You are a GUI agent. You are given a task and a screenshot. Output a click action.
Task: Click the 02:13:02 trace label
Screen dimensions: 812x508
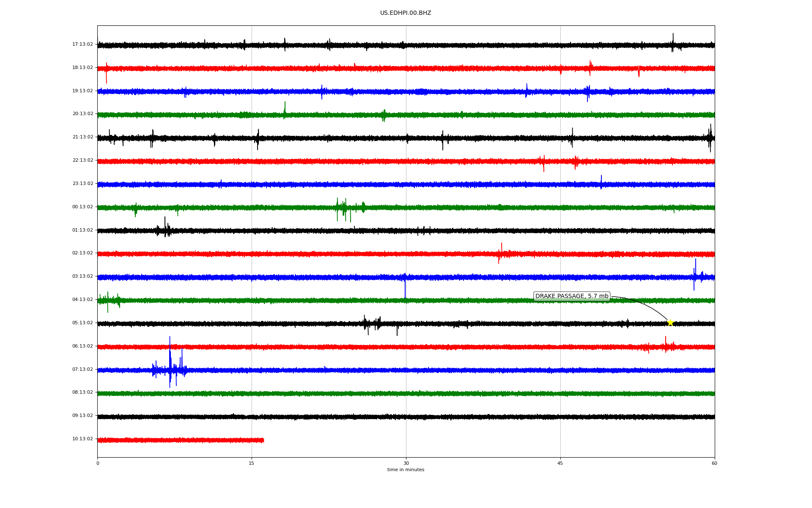pos(82,253)
